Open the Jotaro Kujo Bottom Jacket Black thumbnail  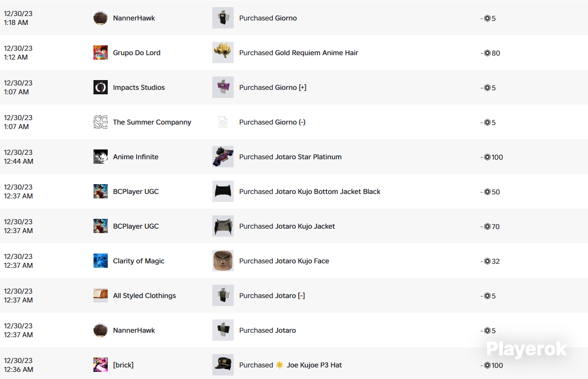pos(223,191)
